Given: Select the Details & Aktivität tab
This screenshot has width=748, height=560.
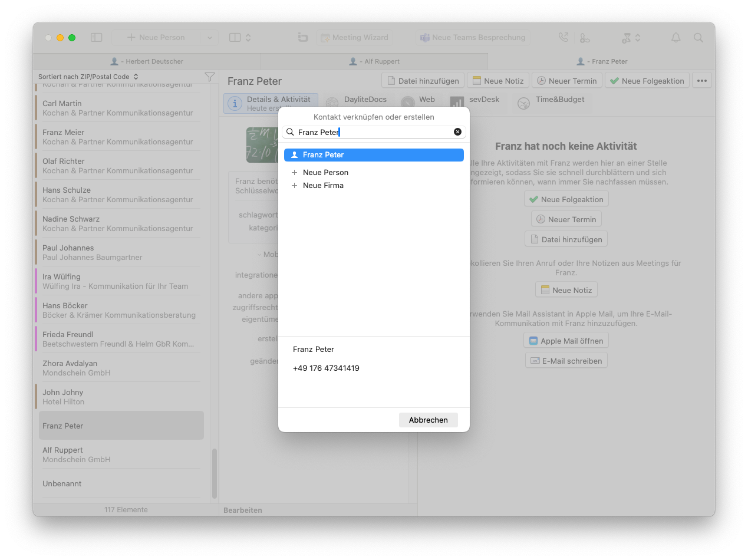Looking at the screenshot, I should tap(271, 103).
